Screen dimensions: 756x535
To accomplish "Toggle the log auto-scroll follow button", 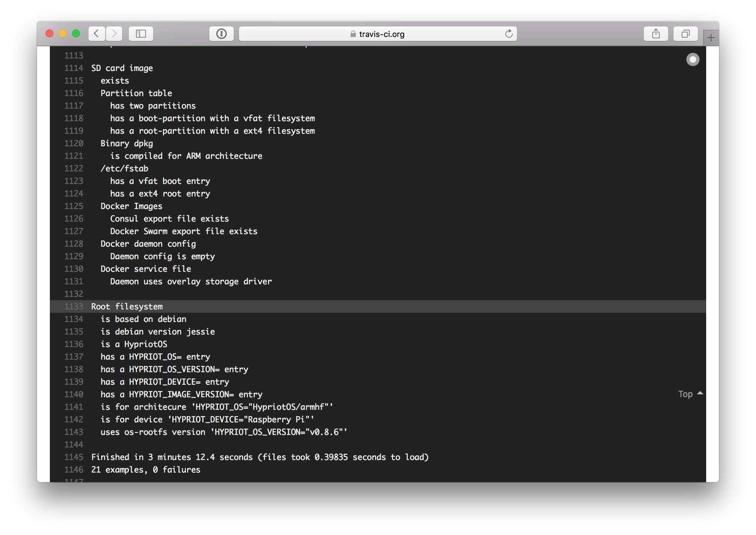I will 693,59.
